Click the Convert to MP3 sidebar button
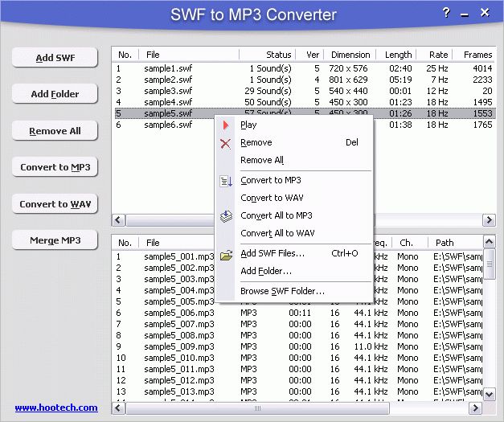The image size is (504, 422). (55, 167)
